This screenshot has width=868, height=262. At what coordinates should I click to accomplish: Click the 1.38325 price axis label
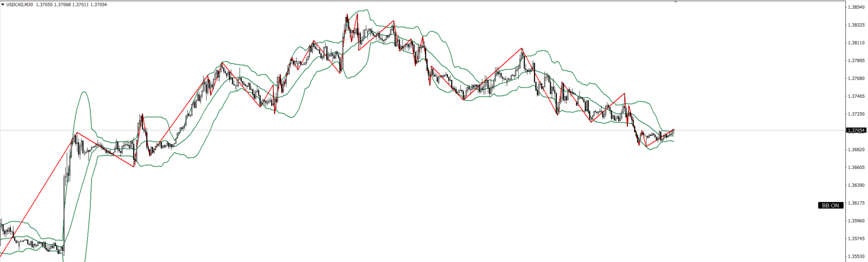click(x=855, y=25)
